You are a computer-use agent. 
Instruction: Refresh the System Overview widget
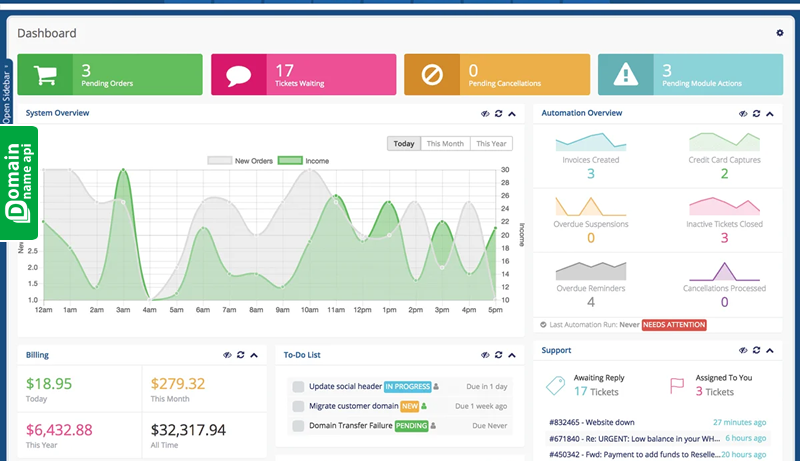498,113
